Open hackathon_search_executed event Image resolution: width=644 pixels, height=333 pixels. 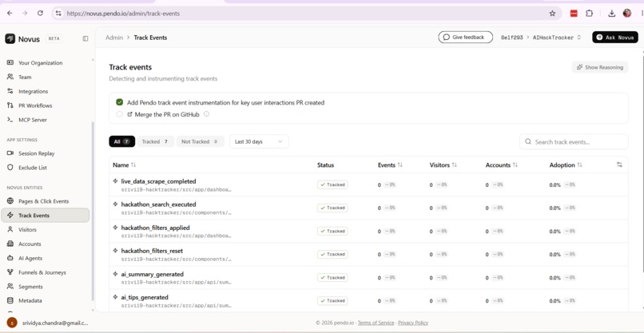pos(158,204)
